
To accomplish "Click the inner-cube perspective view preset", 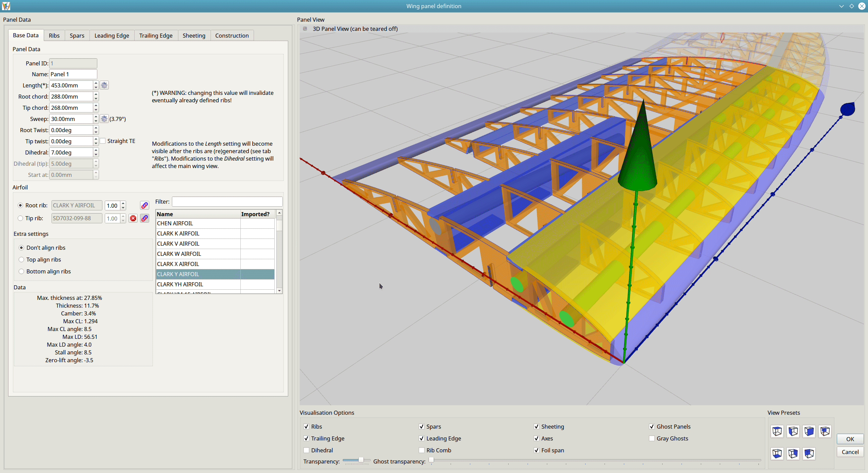I will pos(825,431).
